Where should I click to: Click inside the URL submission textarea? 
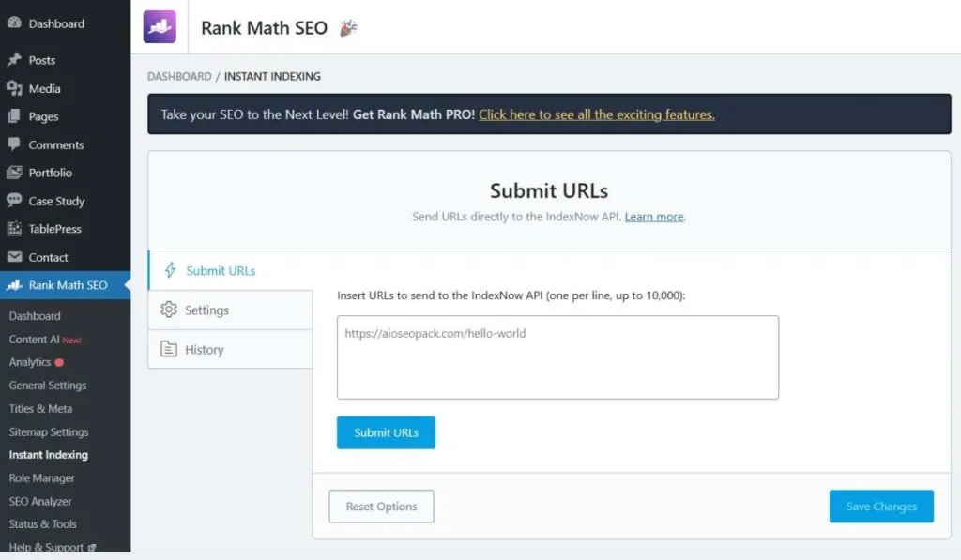(x=557, y=356)
